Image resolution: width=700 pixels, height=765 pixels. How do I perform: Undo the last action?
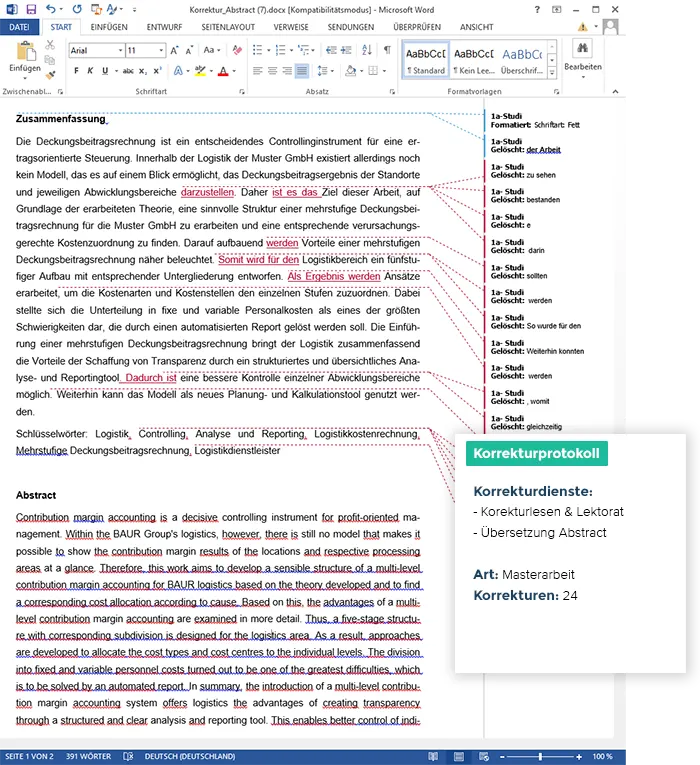coord(51,9)
